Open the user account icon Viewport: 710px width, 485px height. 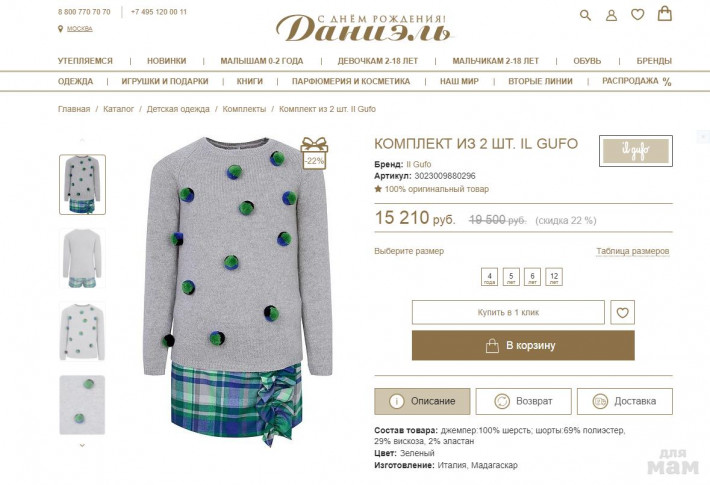click(x=611, y=16)
